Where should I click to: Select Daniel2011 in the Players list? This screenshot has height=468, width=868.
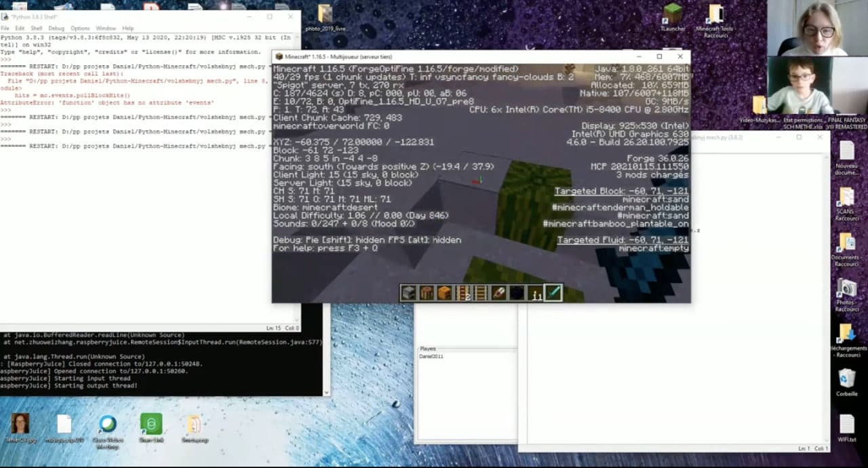pos(431,356)
